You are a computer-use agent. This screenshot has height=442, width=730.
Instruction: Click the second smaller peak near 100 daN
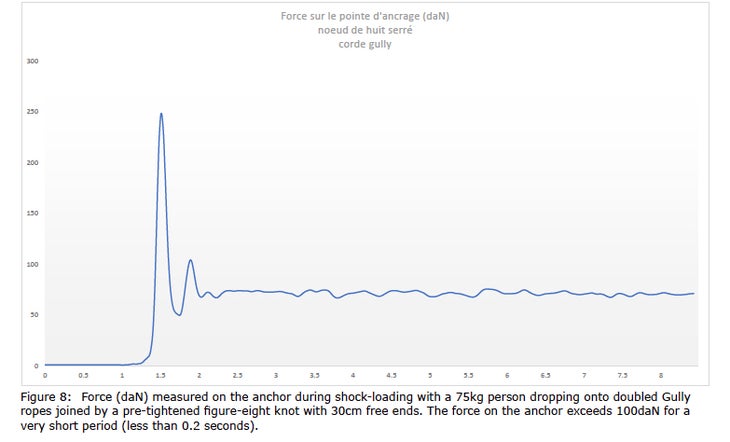click(x=190, y=260)
